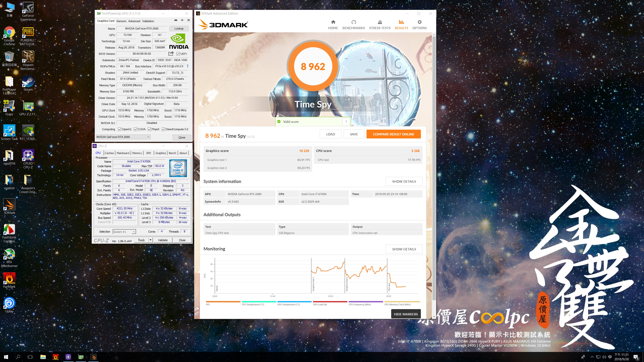Open 3DMark OPTIONS gear

click(x=419, y=25)
